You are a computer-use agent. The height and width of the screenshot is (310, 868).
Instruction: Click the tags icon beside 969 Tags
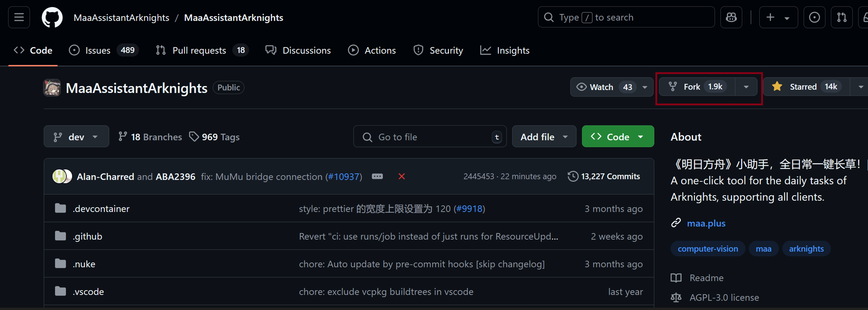click(194, 137)
